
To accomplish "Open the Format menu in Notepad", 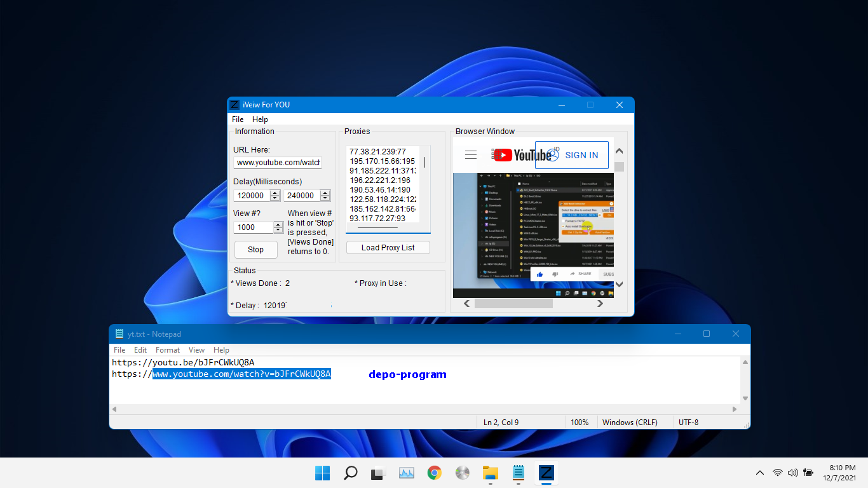I will click(168, 350).
